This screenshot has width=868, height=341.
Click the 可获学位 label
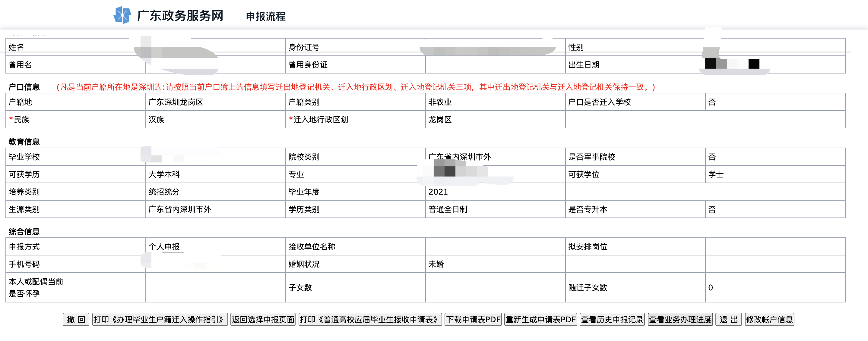tap(584, 174)
